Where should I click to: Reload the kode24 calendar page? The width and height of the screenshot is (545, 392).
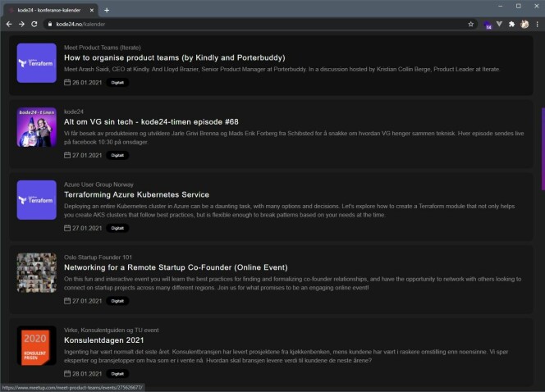click(x=34, y=24)
